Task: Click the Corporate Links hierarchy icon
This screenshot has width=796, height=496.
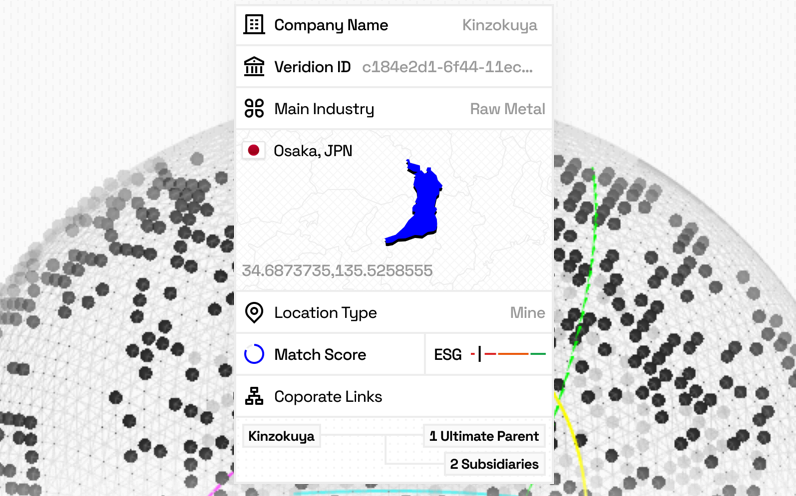Action: 254,397
